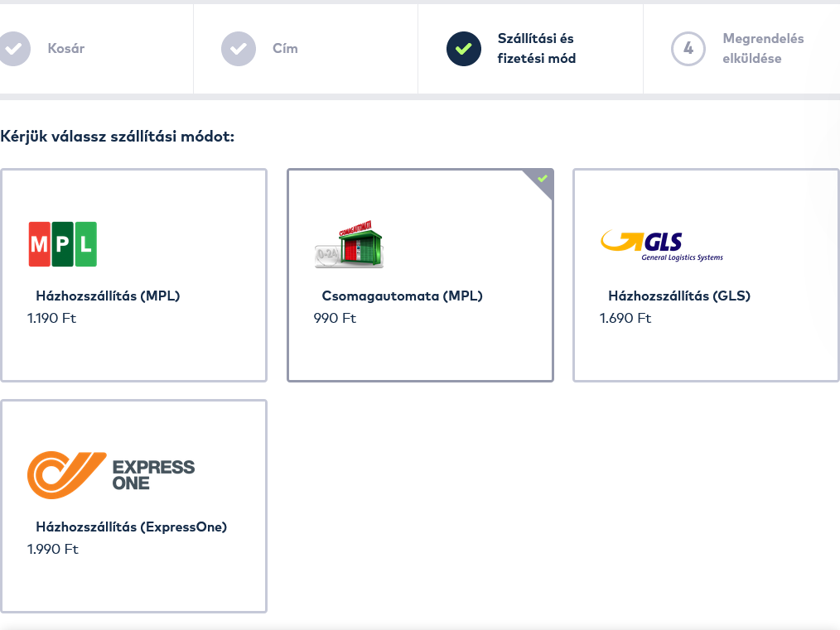
Task: Jump to Megrendelés elküldése step
Action: (x=763, y=49)
